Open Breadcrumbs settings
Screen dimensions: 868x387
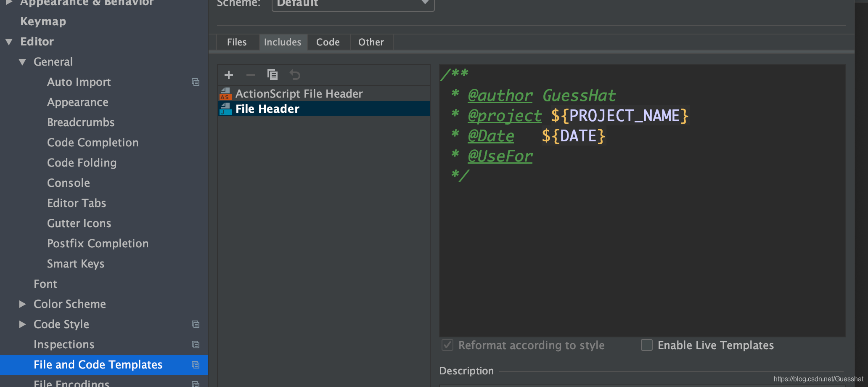(x=81, y=122)
